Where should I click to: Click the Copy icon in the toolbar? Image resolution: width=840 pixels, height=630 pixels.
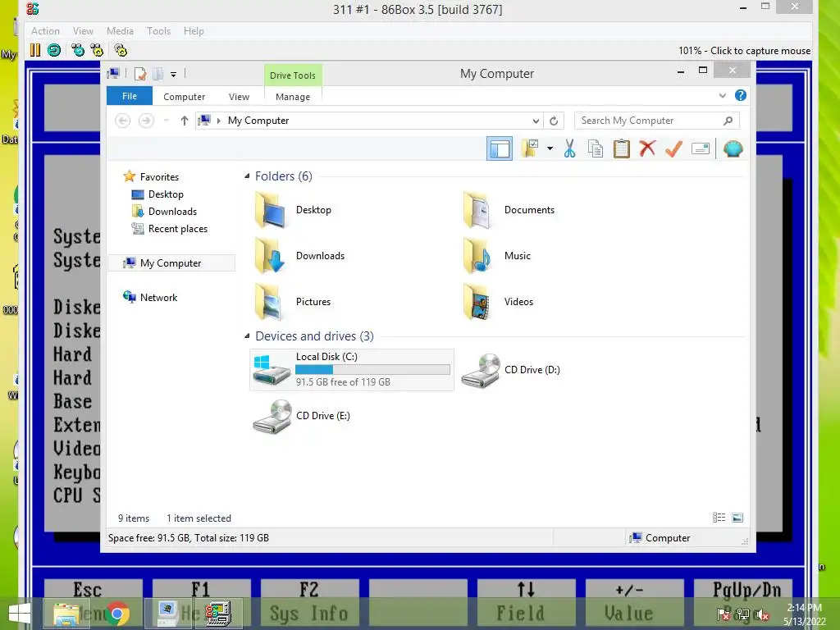tap(596, 148)
